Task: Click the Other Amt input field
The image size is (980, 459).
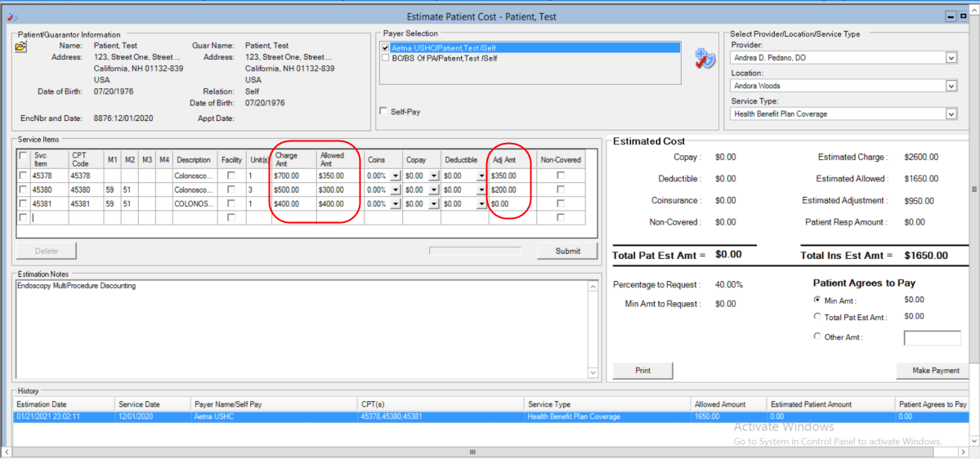Action: [x=933, y=338]
